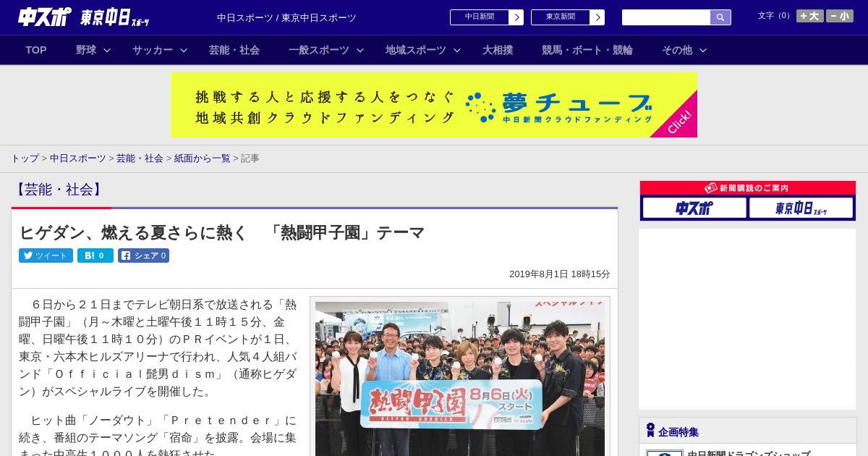Go to 中日スポーツ in the breadcrumb

click(78, 158)
